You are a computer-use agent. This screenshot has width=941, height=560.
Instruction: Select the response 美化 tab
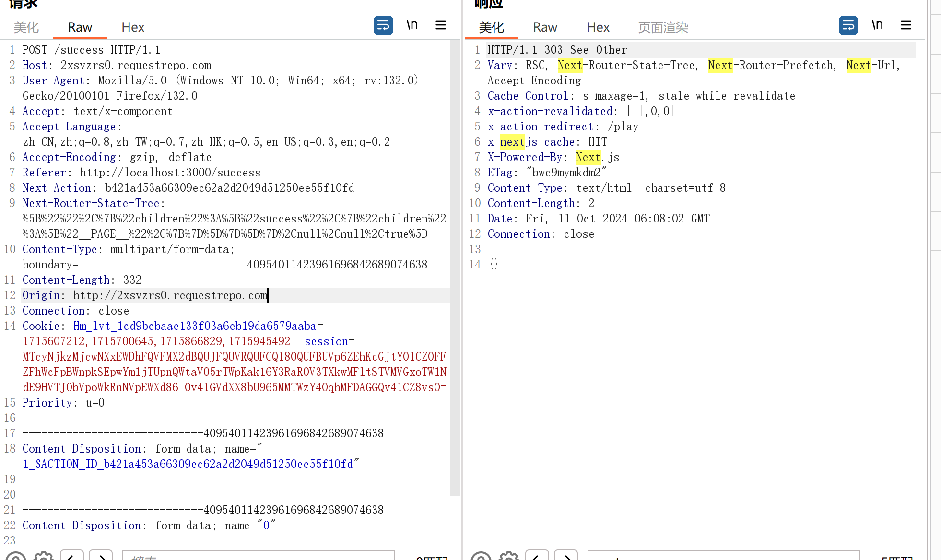click(x=492, y=27)
